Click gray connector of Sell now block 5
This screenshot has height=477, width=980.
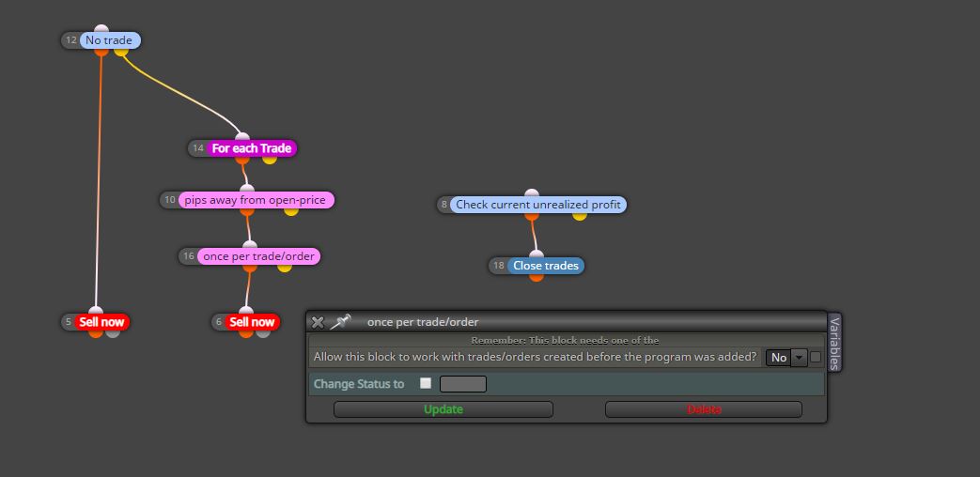click(113, 333)
